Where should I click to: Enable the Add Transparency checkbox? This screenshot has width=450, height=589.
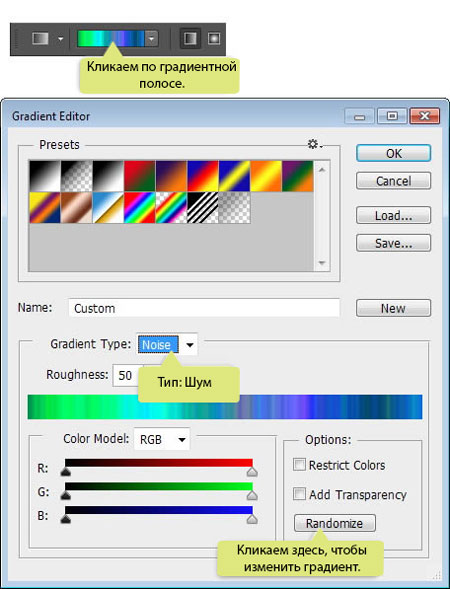click(299, 494)
